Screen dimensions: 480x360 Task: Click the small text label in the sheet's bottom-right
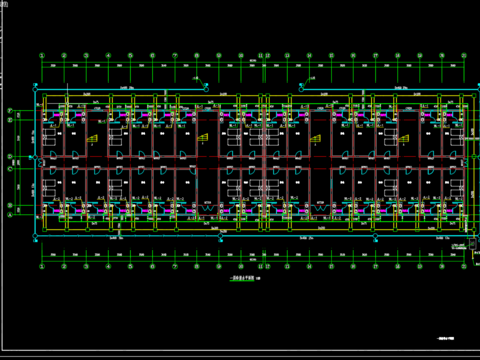click(446, 339)
